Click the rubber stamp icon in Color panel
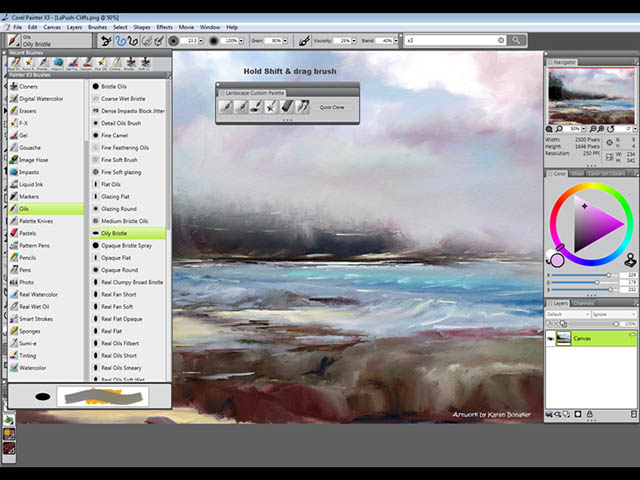The height and width of the screenshot is (480, 640). point(631,260)
